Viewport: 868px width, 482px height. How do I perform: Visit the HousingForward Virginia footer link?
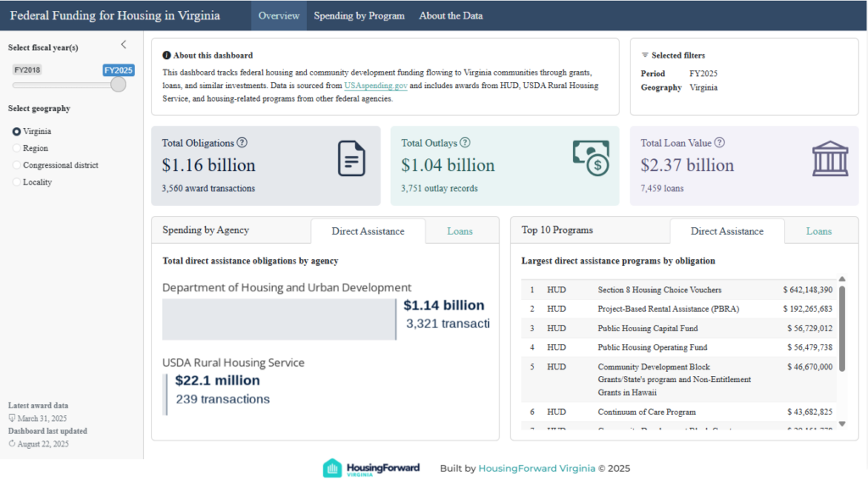537,468
